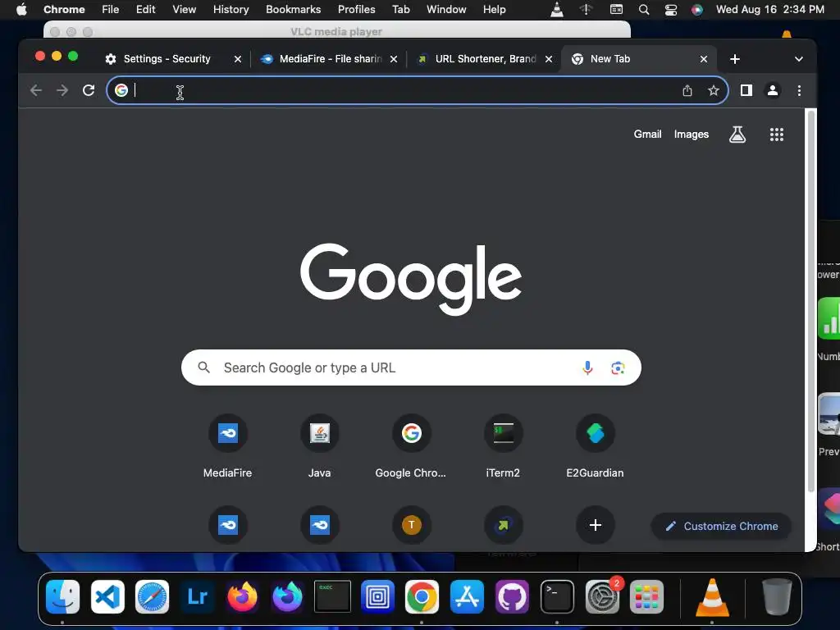This screenshot has height=630, width=840.
Task: Launch Firefox from the Dock
Action: (x=242, y=596)
